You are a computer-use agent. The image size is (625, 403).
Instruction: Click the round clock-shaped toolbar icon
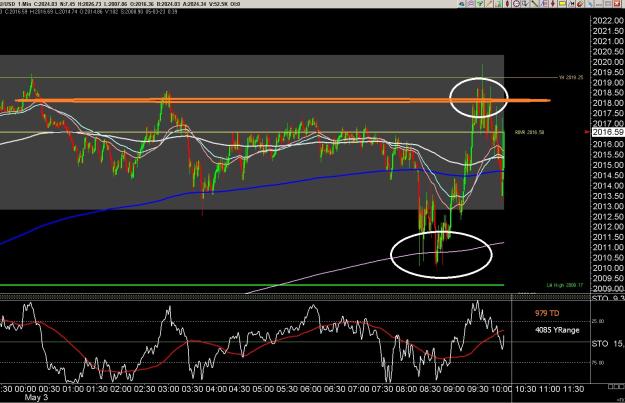(x=517, y=4)
